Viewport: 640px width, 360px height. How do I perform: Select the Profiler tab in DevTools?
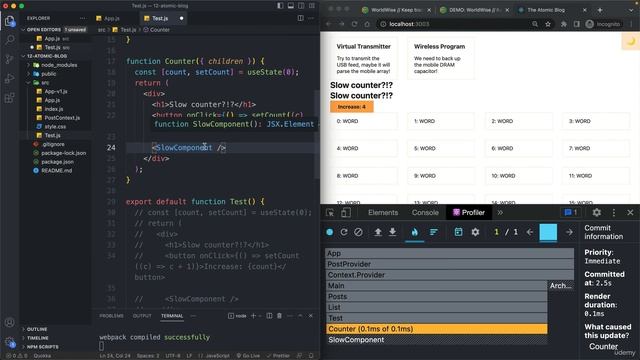[x=469, y=212]
